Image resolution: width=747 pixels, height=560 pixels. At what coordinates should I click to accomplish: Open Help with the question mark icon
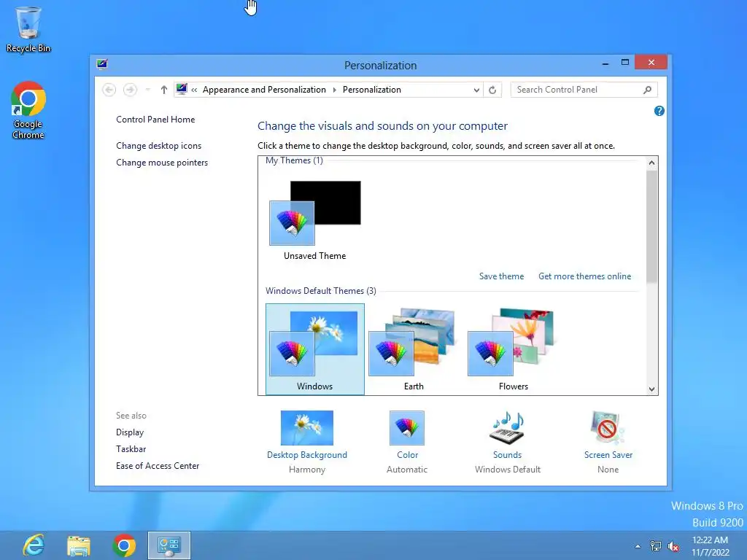click(659, 111)
